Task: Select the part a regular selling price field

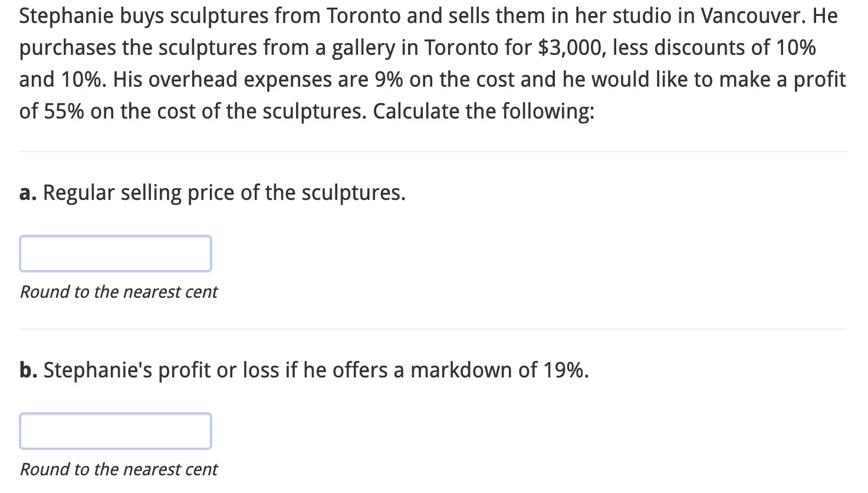Action: click(116, 254)
